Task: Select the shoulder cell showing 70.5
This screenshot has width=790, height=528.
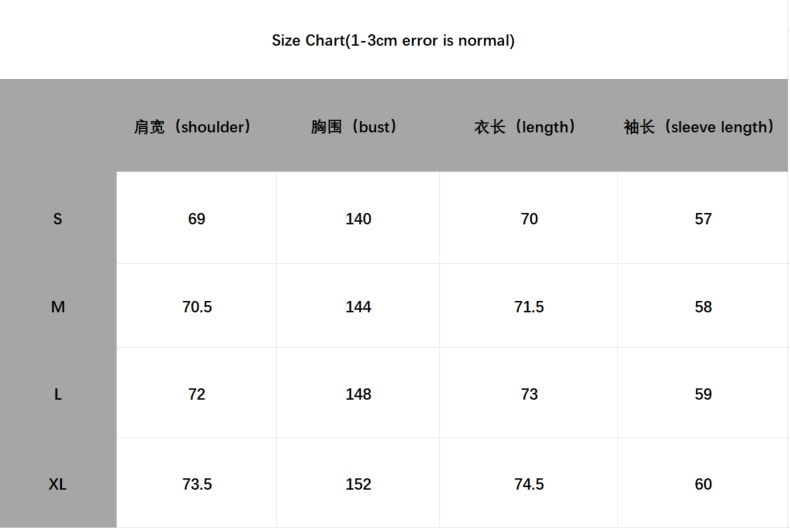Action: tap(196, 306)
